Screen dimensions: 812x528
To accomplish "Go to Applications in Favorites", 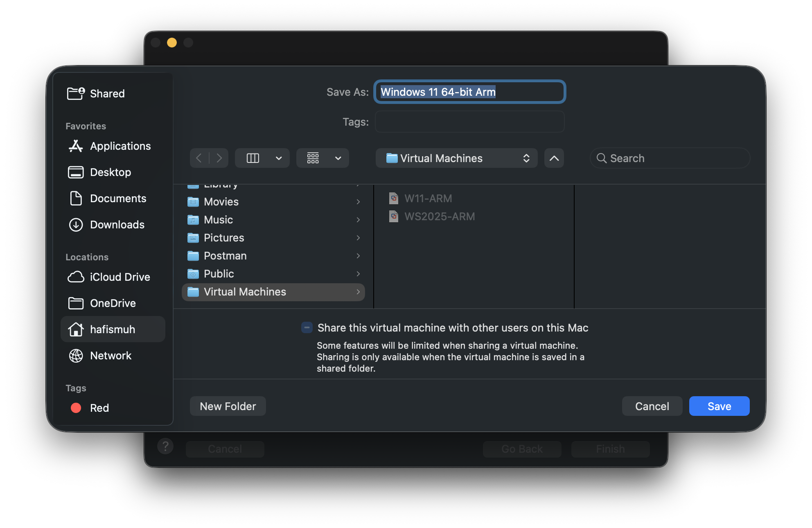I will [x=120, y=146].
